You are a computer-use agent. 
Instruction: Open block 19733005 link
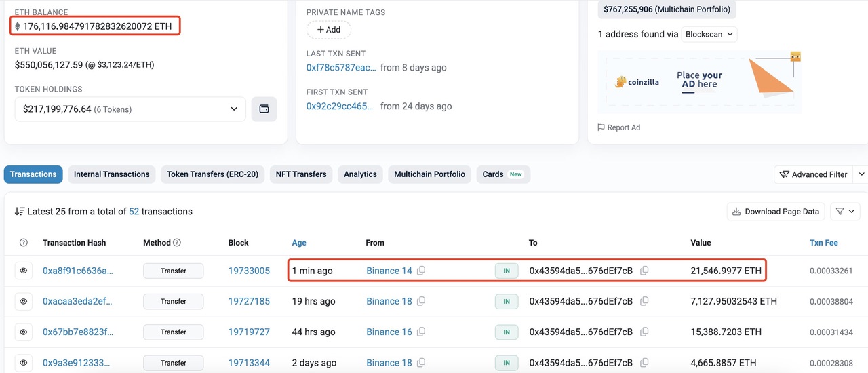[249, 271]
